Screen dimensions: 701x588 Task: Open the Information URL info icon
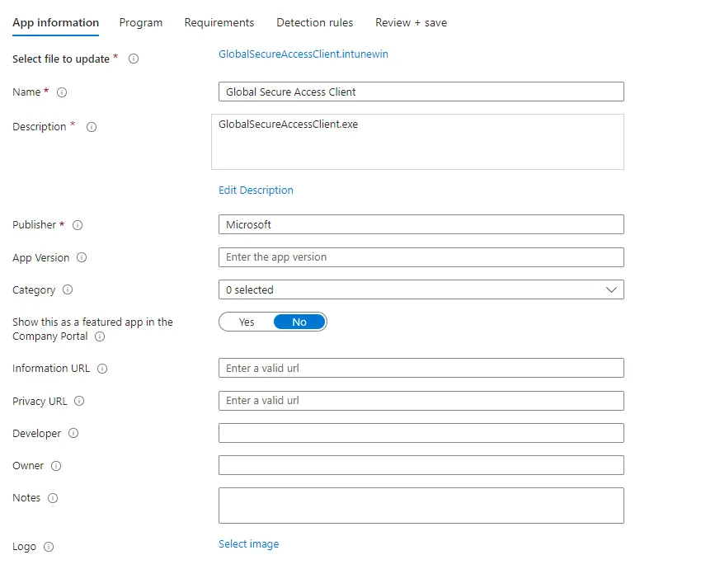point(102,369)
